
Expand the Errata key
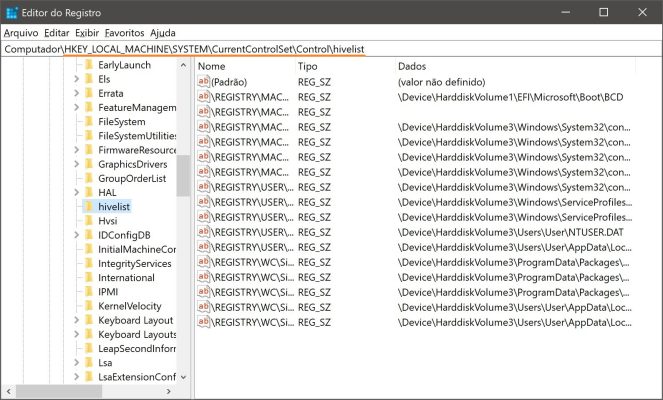click(76, 93)
